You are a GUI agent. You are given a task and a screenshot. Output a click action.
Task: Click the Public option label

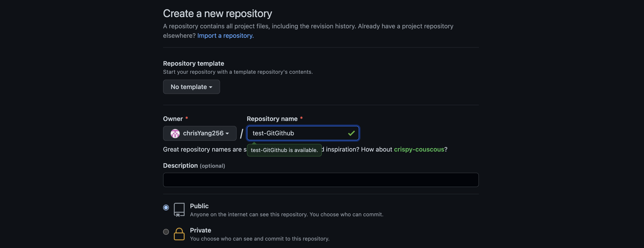[199, 206]
